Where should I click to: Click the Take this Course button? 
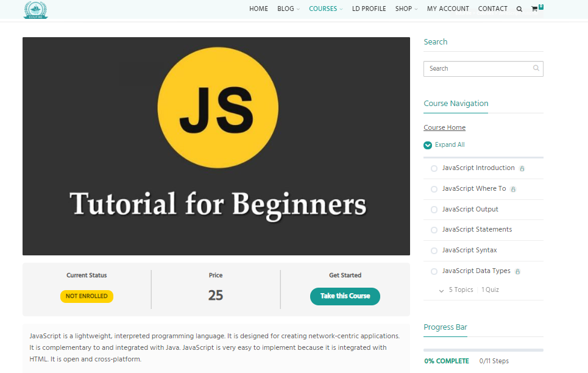(x=345, y=296)
